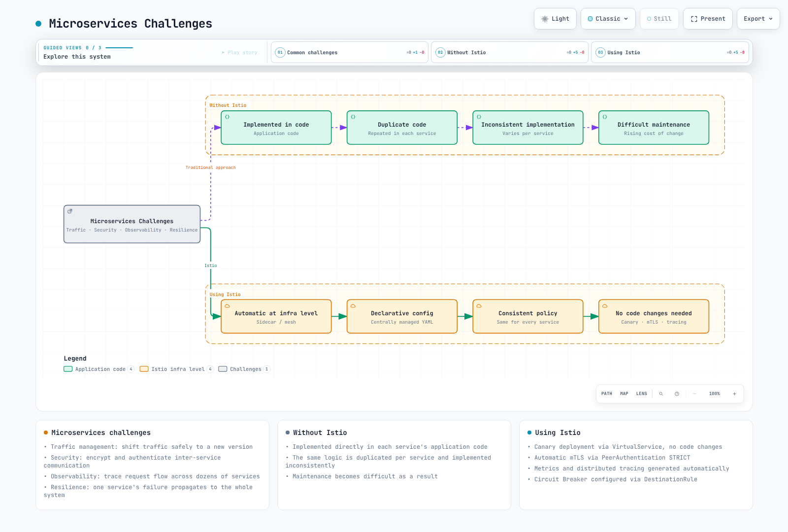Screen dimensions: 788x532
Task: Click code icon on Inconsistent implementation node
Action: pos(479,117)
